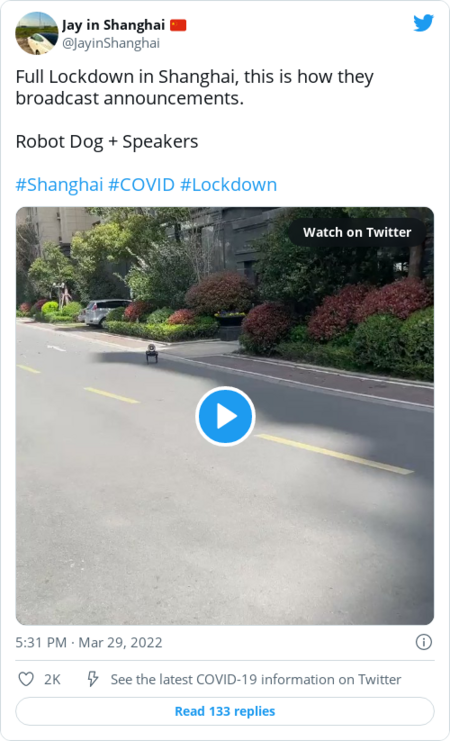
Task: Click the 2K likes count
Action: pos(52,680)
